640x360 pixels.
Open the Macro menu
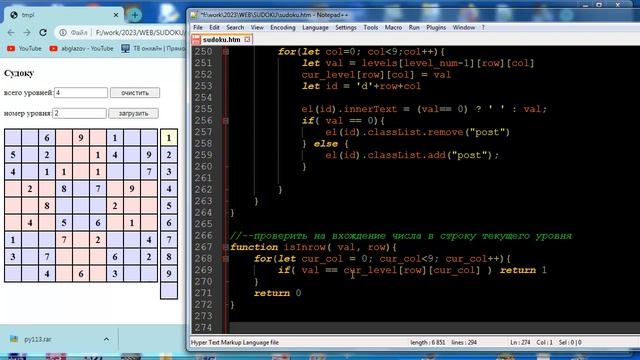coord(393,27)
